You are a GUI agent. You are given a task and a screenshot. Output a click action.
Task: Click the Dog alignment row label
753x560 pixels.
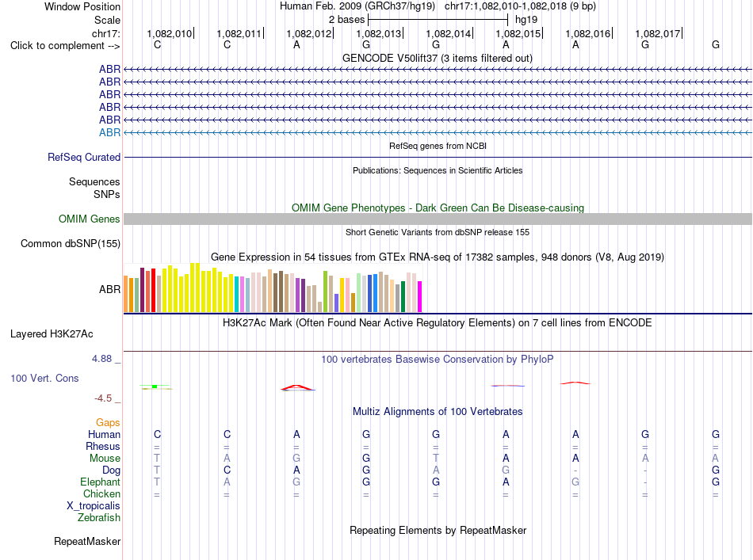111,470
